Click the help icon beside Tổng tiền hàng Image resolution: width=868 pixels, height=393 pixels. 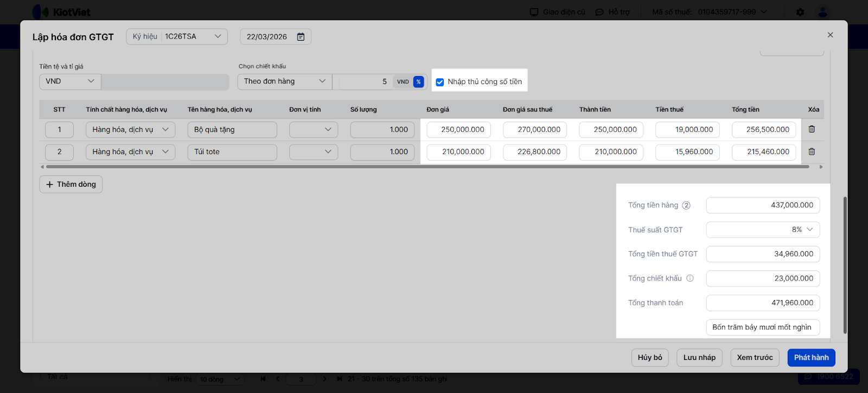click(686, 205)
